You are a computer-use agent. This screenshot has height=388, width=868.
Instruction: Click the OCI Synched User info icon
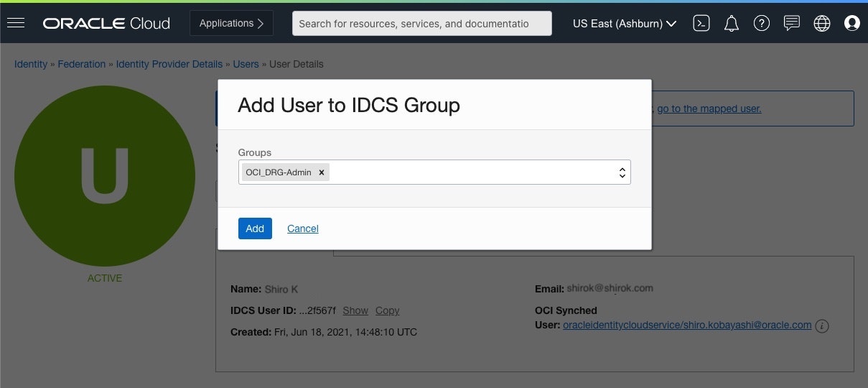[823, 326]
